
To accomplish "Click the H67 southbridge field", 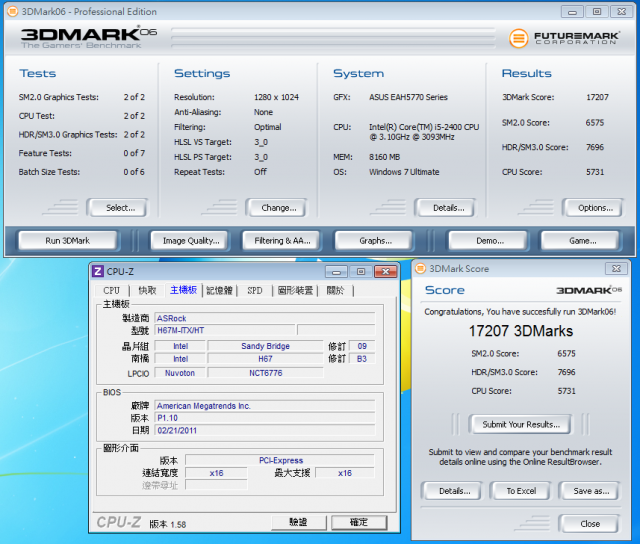I will (265, 359).
